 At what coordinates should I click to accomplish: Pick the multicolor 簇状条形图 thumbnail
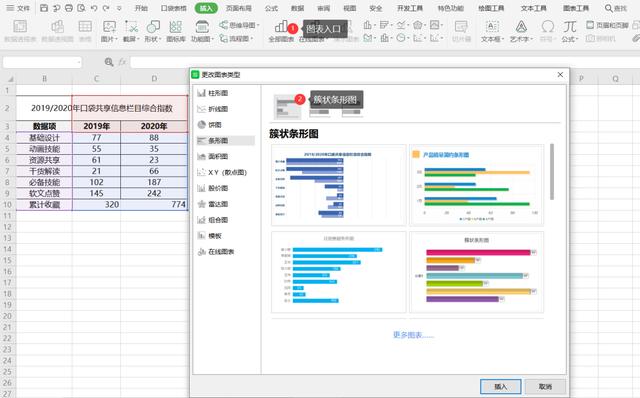pyautogui.click(x=476, y=272)
